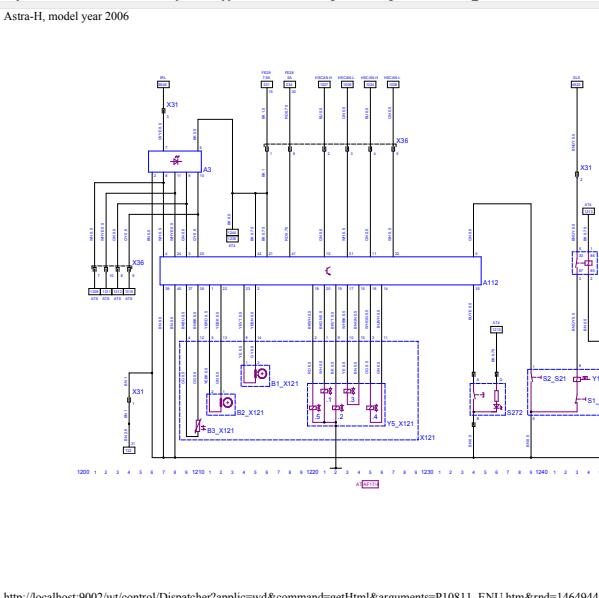Click the crescent symbol inside module A112
The image size is (599, 598).
pos(328,271)
